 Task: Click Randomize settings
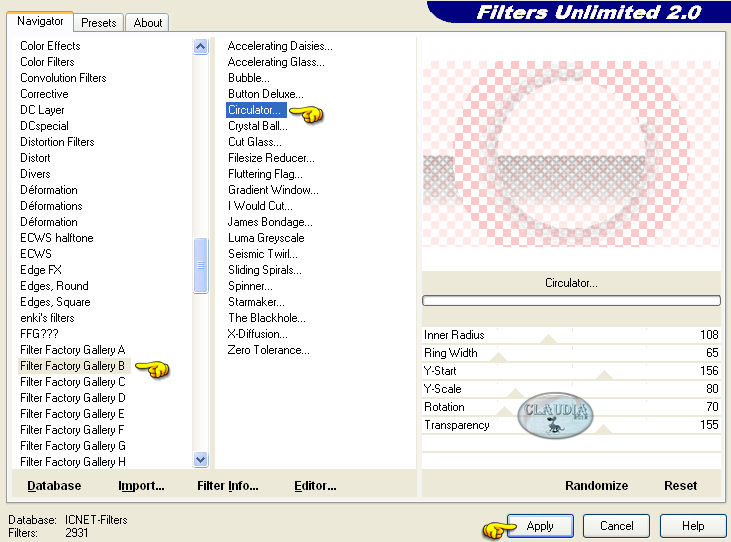coord(596,486)
